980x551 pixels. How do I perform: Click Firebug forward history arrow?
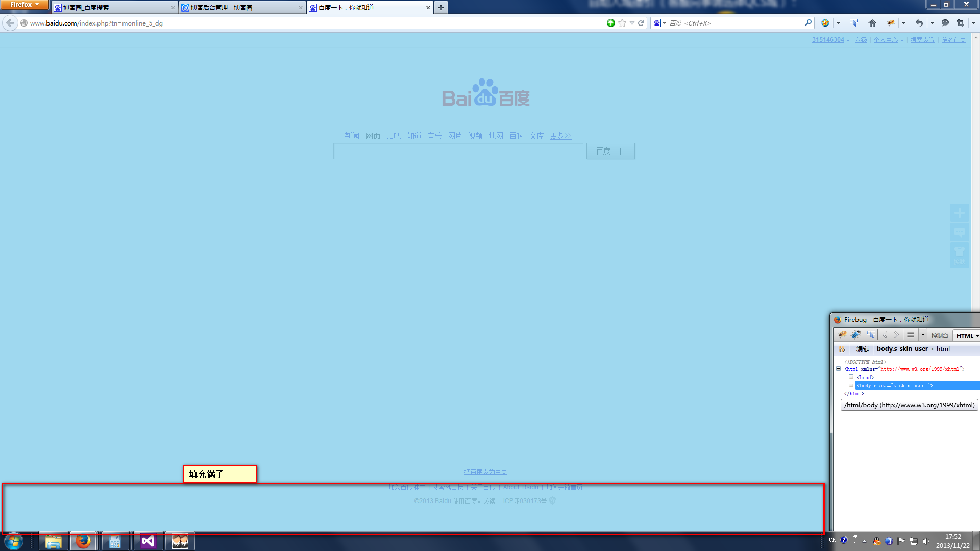click(x=896, y=335)
